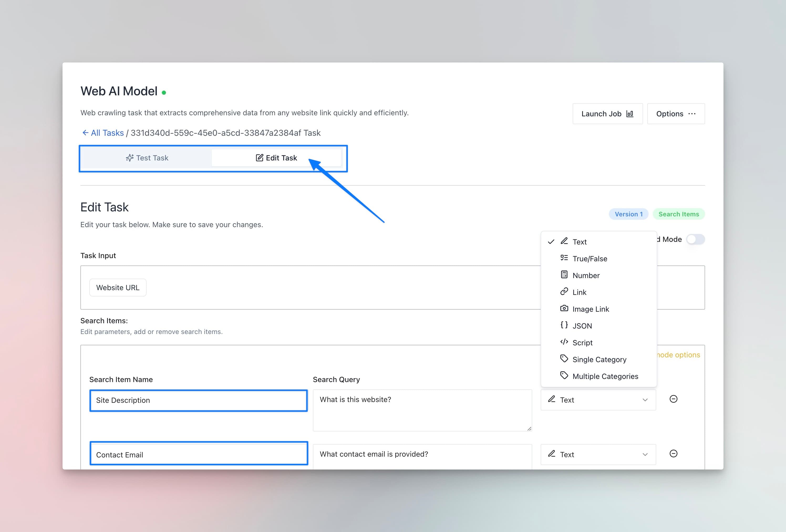Open the All Tasks breadcrumb link
This screenshot has width=786, height=532.
point(107,133)
